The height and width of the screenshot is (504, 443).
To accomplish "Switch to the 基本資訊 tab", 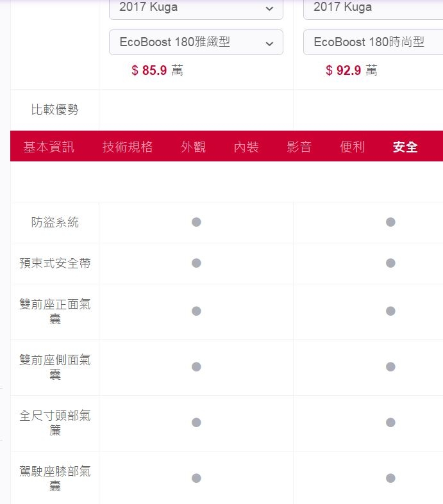I will point(49,147).
